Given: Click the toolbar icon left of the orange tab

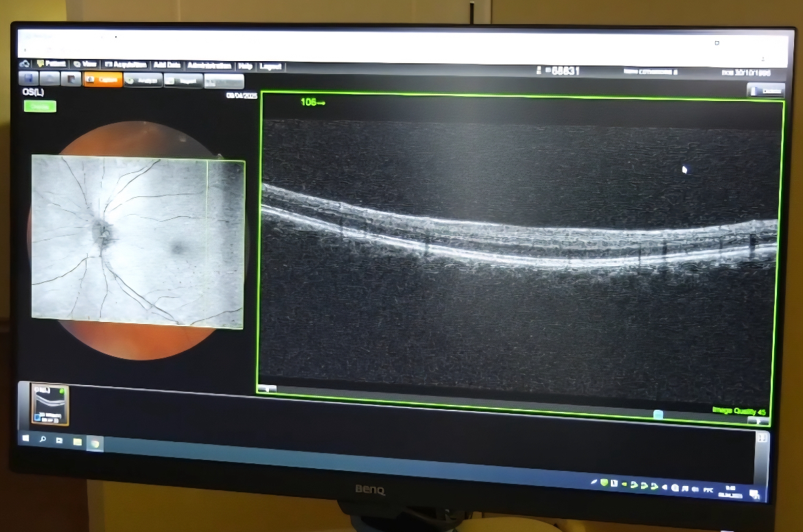Looking at the screenshot, I should click(71, 80).
